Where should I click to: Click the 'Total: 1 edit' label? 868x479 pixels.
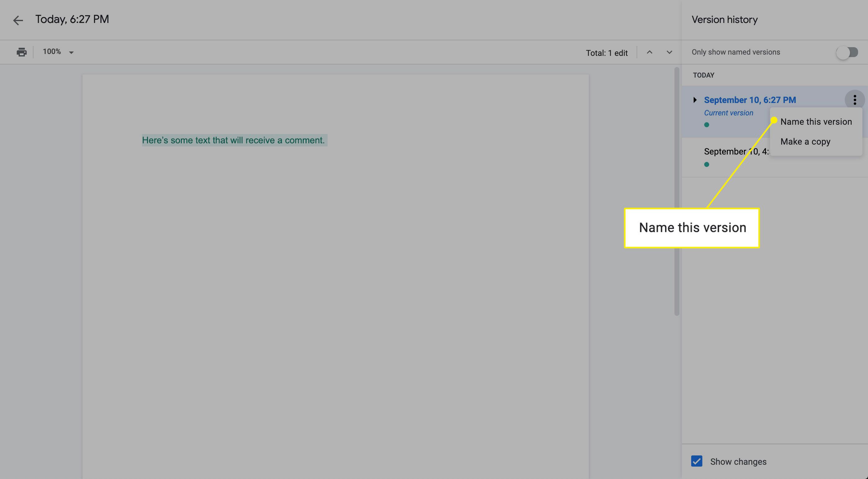[606, 53]
